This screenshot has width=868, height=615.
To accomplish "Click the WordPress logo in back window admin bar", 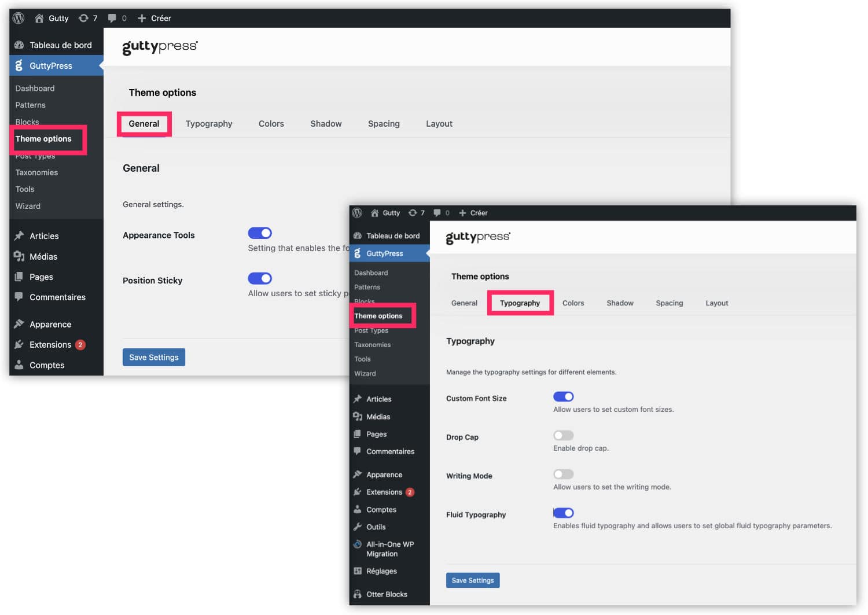I will [19, 18].
